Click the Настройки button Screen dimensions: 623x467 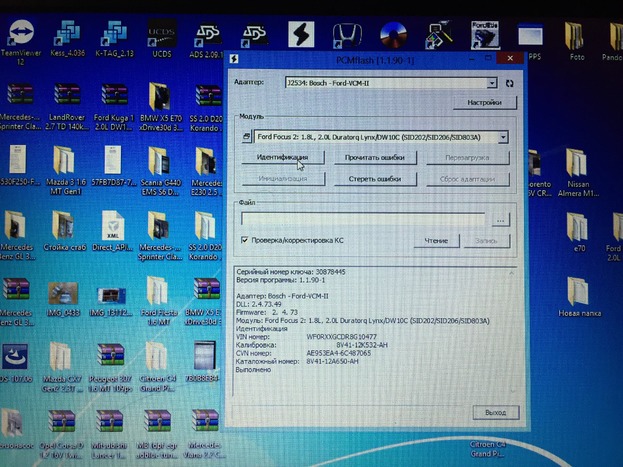[484, 103]
